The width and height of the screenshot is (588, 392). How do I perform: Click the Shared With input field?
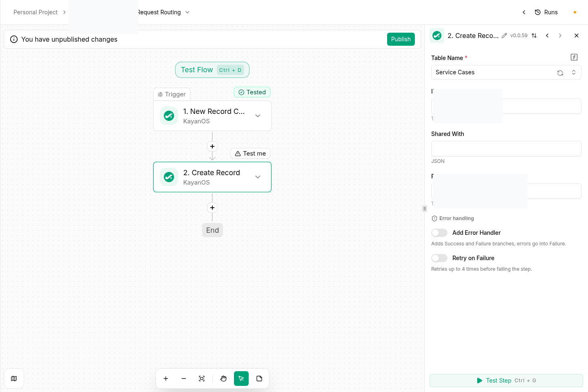coord(506,149)
